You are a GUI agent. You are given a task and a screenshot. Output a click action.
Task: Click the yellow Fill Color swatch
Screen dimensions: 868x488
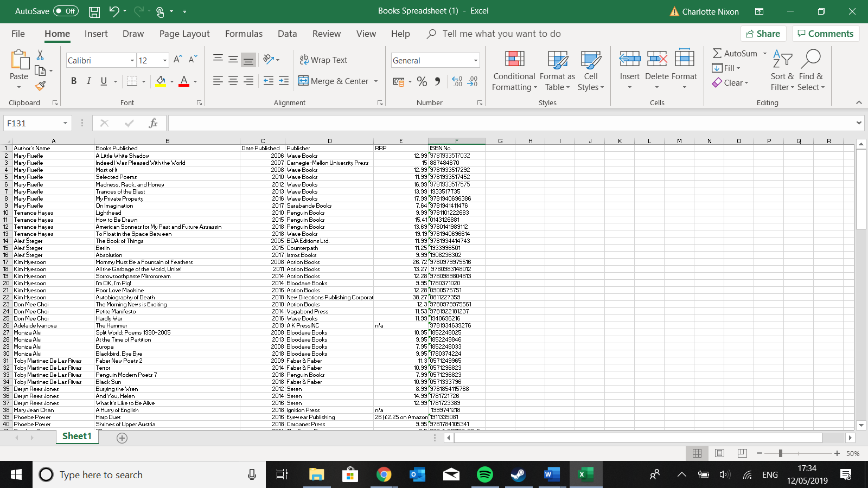161,81
